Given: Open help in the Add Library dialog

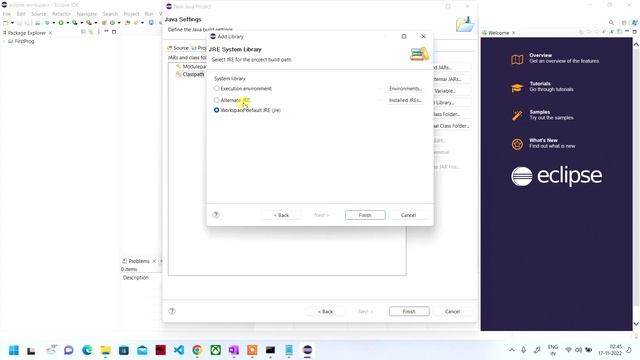Looking at the screenshot, I should (216, 215).
